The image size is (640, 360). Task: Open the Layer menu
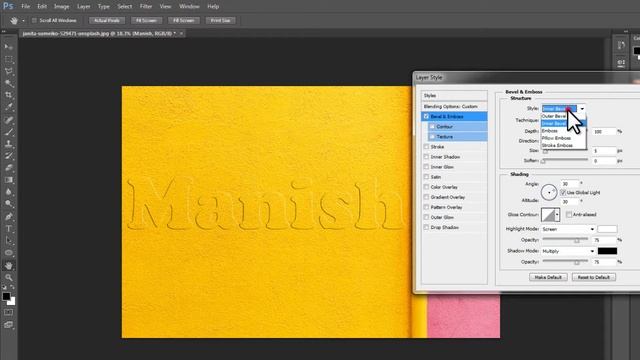(x=84, y=7)
